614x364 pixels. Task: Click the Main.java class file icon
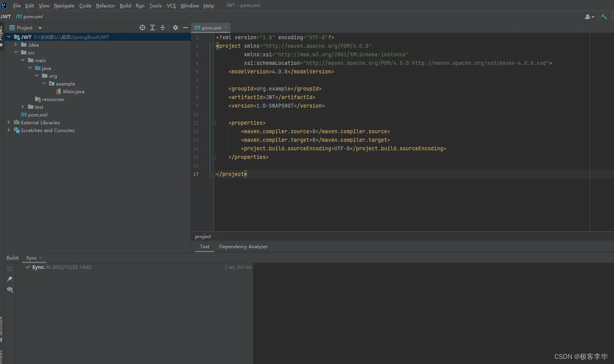[x=58, y=92]
